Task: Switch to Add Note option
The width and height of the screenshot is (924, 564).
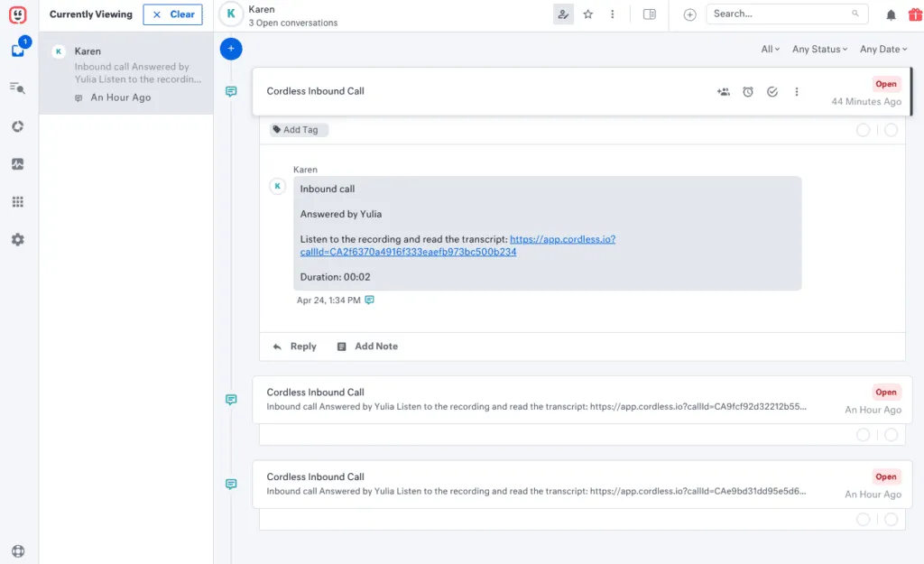Action: pyautogui.click(x=367, y=347)
